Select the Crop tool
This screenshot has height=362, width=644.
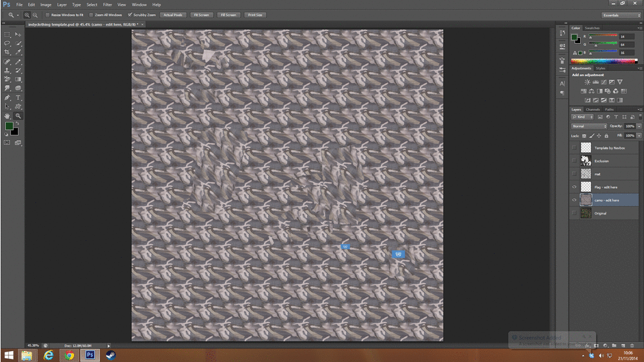[x=7, y=52]
